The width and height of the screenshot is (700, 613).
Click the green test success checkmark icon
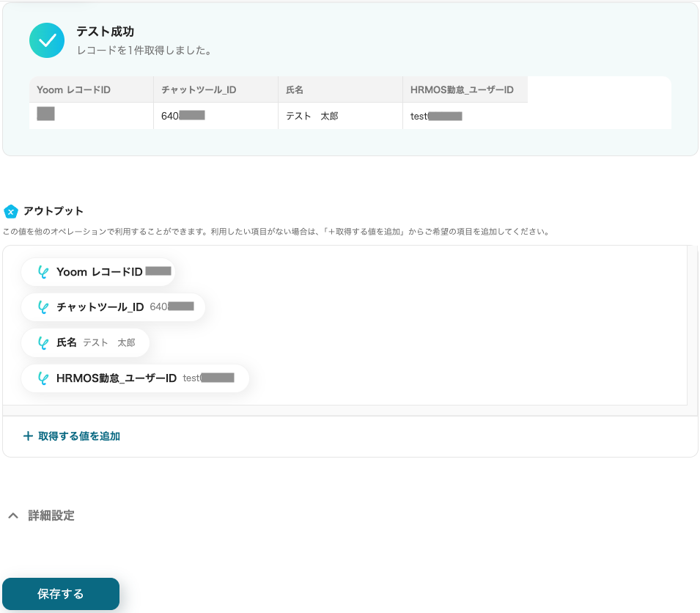[x=47, y=40]
